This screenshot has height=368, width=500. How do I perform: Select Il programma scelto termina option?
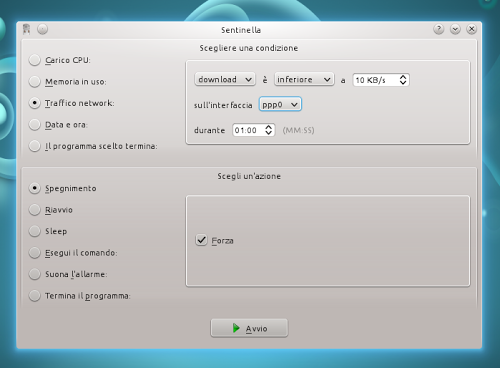coord(35,146)
